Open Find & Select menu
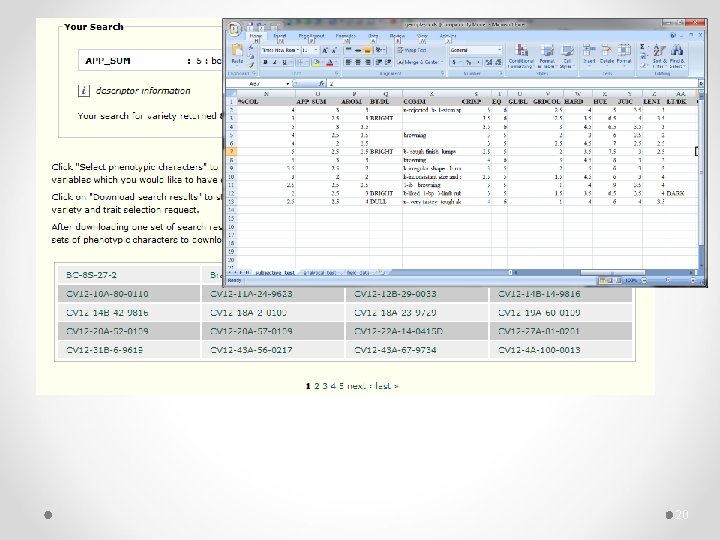The height and width of the screenshot is (540, 720). pyautogui.click(x=677, y=56)
